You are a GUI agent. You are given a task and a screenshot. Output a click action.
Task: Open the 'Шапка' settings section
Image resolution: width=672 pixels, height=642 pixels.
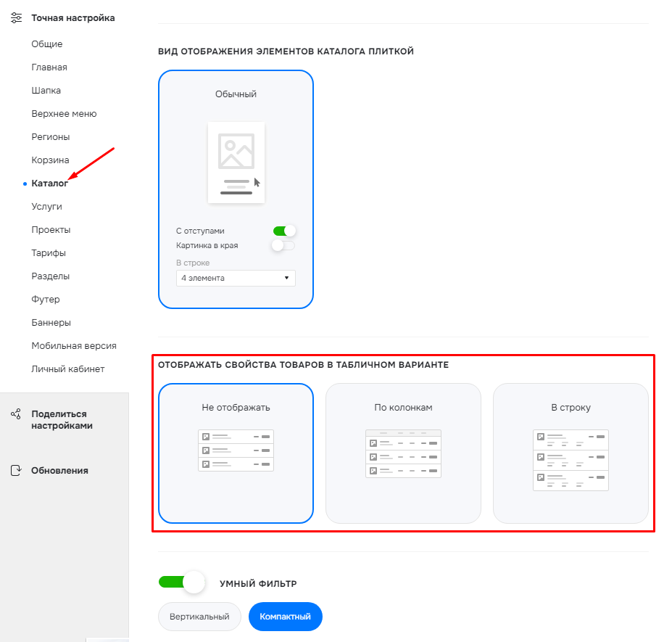tap(46, 91)
